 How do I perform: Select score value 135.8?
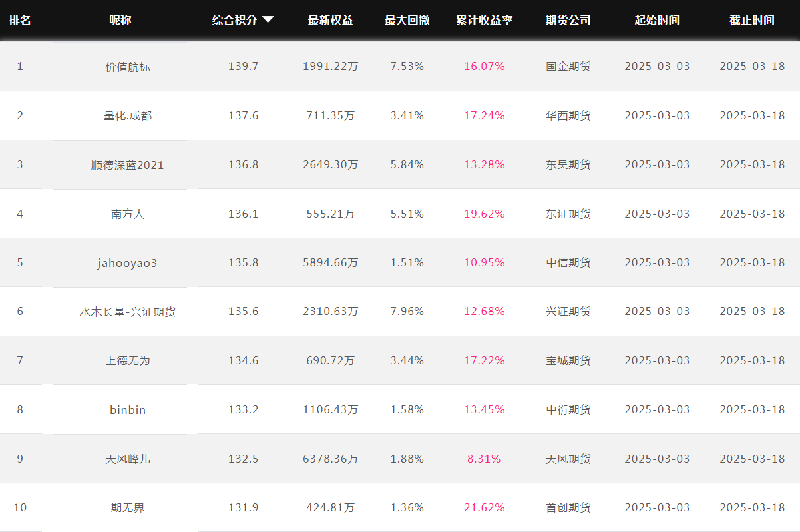pyautogui.click(x=243, y=262)
